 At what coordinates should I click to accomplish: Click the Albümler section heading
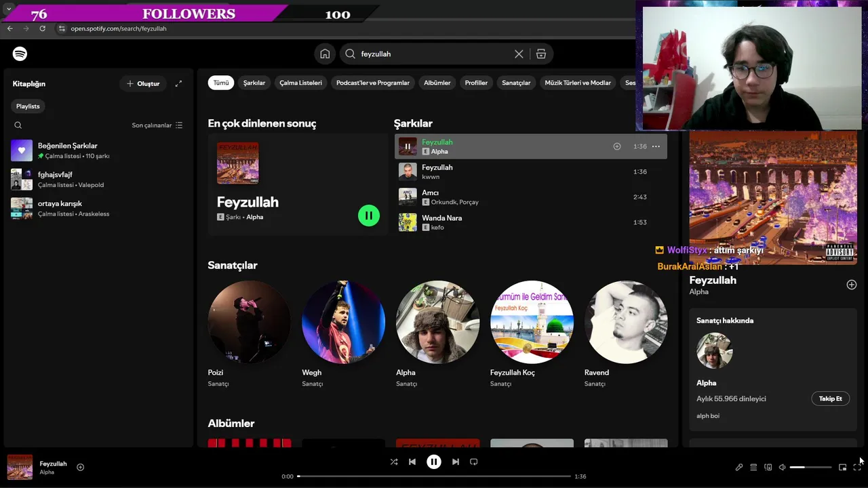click(x=231, y=423)
